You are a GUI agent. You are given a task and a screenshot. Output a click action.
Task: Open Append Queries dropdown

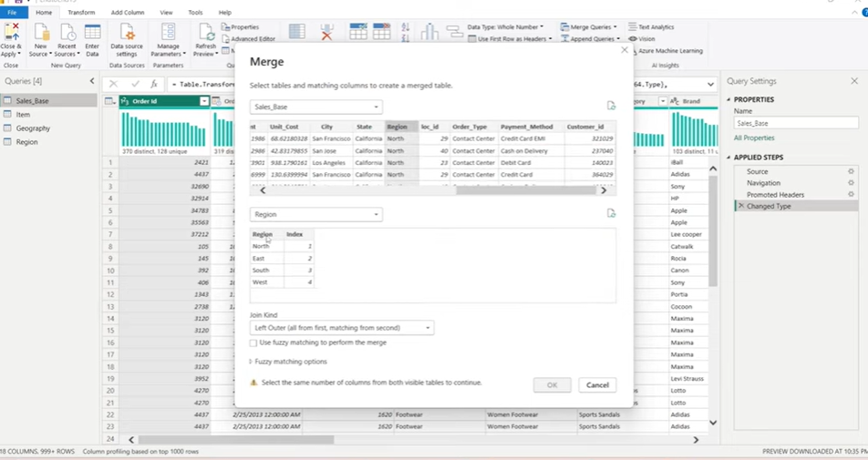(590, 38)
